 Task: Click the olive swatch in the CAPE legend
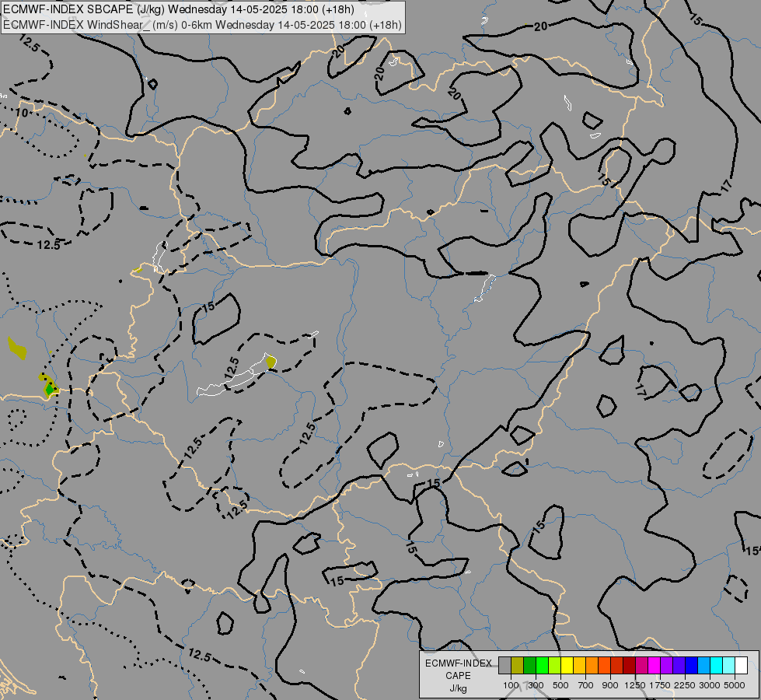pos(517,666)
